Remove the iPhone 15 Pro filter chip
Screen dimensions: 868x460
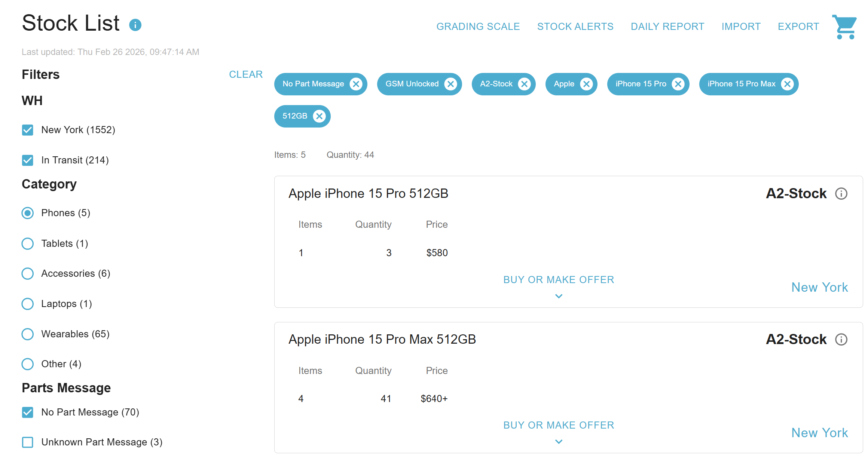pyautogui.click(x=678, y=84)
